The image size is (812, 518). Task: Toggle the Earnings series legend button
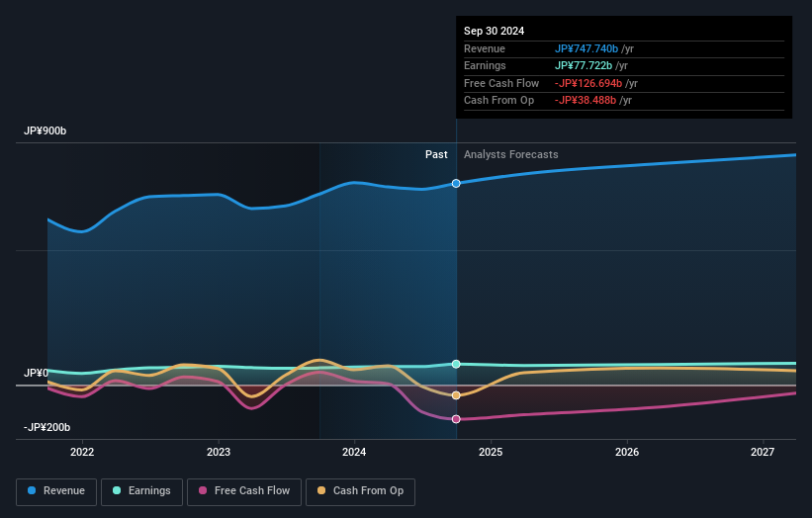[x=141, y=491]
